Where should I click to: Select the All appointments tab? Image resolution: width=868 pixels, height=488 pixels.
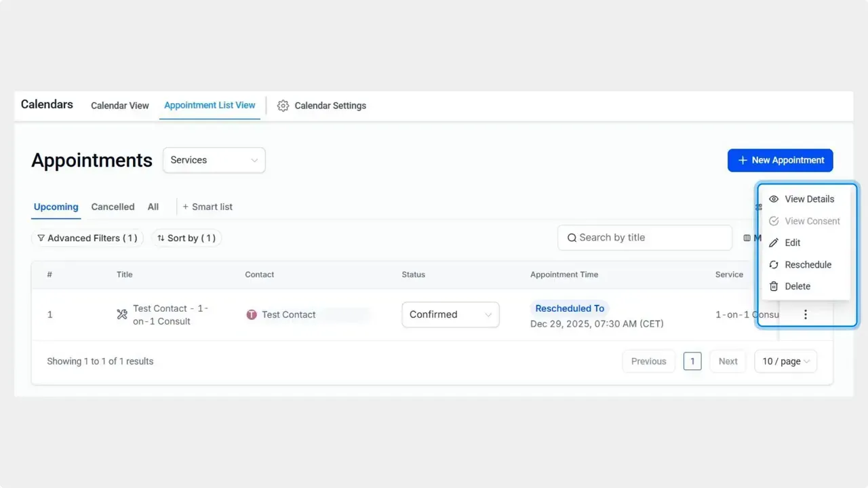click(153, 207)
